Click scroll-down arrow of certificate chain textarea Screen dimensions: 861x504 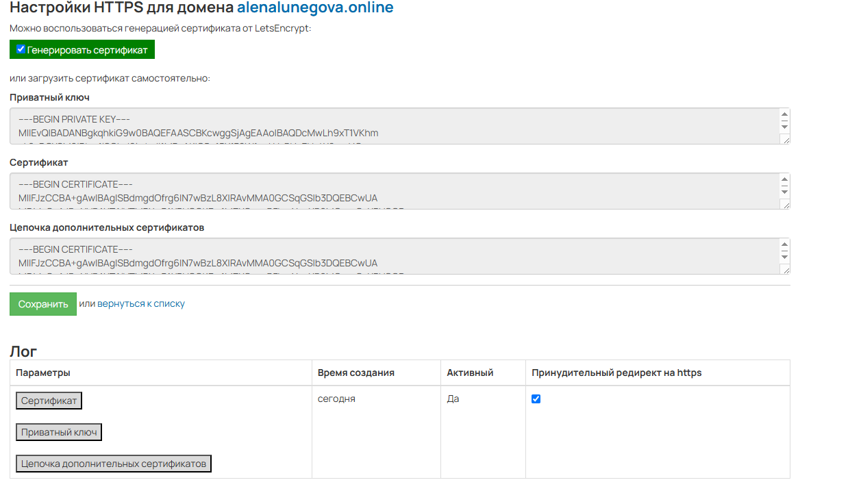point(784,257)
